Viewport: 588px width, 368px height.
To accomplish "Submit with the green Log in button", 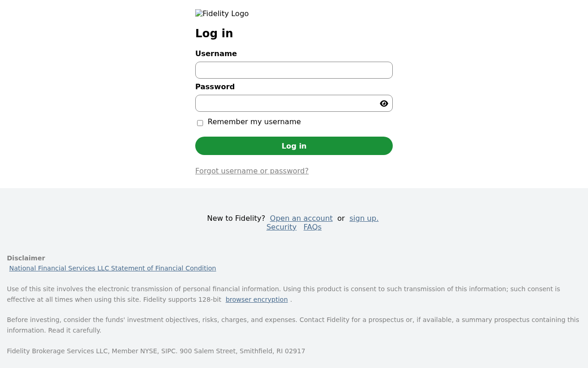I will (x=294, y=146).
